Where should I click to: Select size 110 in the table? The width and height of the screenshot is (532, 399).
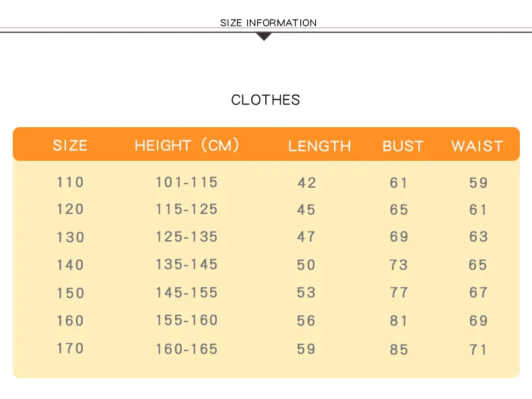(x=70, y=182)
